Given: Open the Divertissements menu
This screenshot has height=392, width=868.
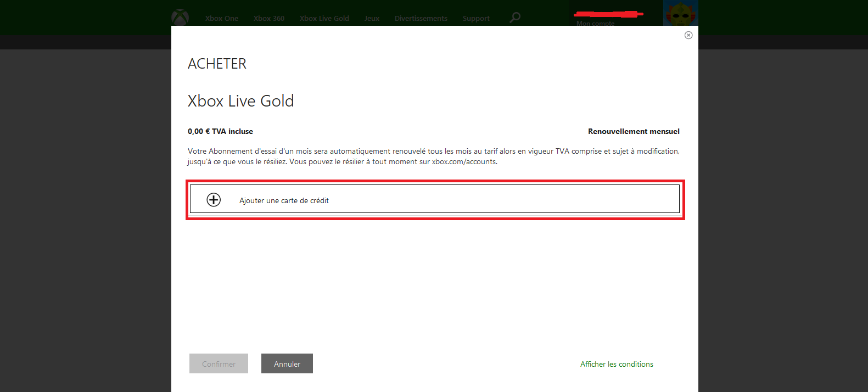Looking at the screenshot, I should click(x=421, y=18).
